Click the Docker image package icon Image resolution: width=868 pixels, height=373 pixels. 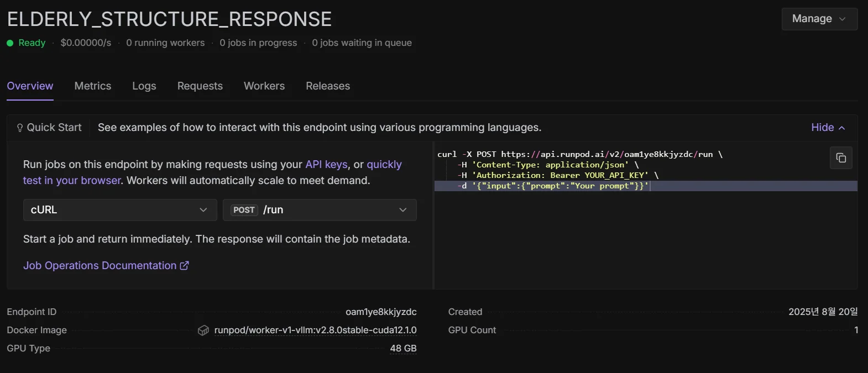203,330
